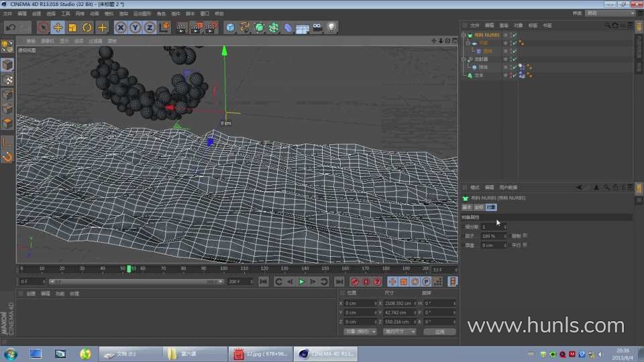Select the Move tool in top toolbar

coord(58,27)
